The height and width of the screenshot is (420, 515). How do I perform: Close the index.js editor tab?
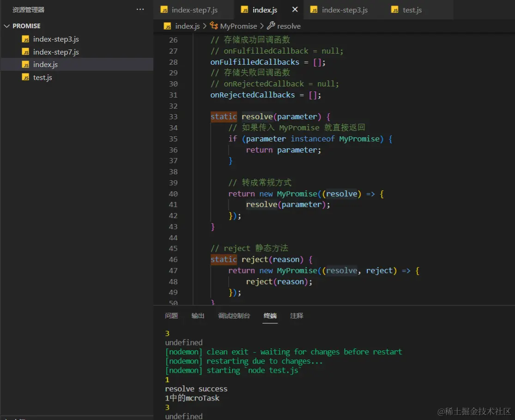pyautogui.click(x=295, y=10)
